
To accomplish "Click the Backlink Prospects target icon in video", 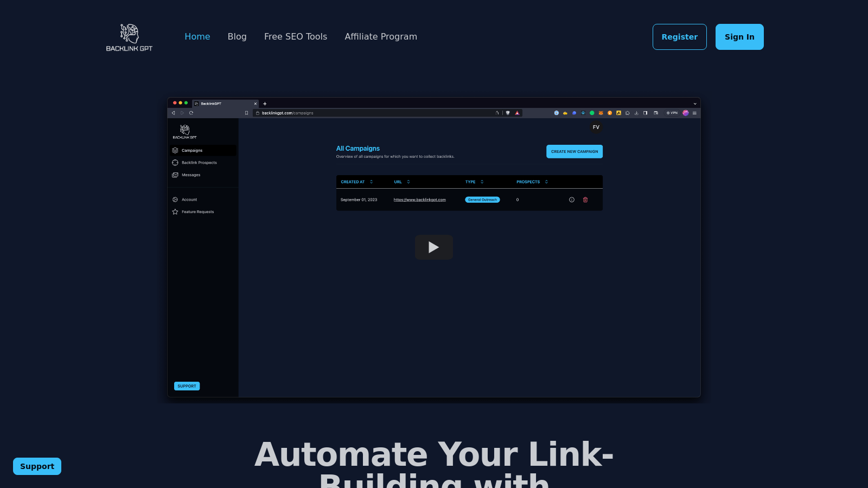I will [x=175, y=163].
